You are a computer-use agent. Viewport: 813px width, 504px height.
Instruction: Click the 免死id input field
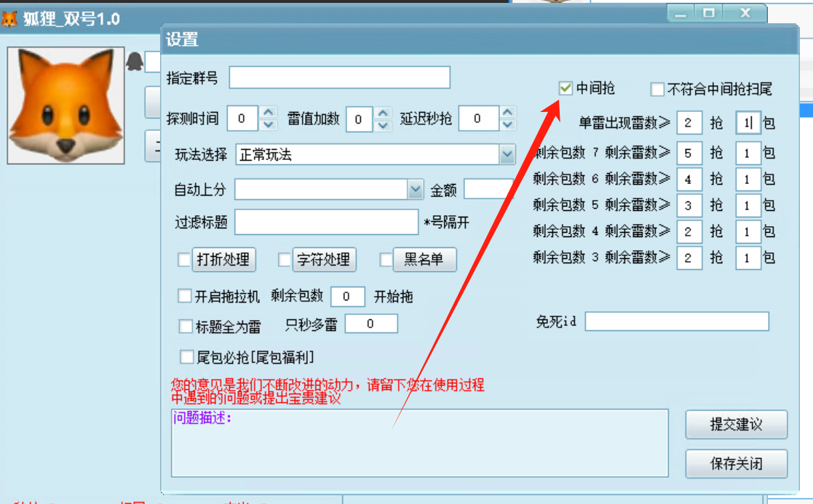click(x=675, y=321)
